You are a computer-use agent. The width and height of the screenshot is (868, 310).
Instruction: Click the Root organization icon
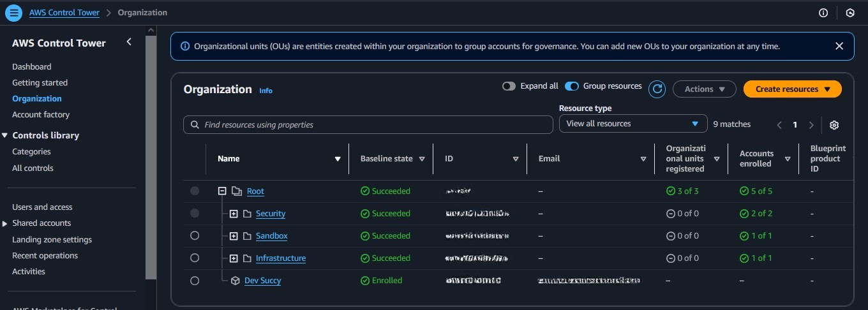(237, 191)
